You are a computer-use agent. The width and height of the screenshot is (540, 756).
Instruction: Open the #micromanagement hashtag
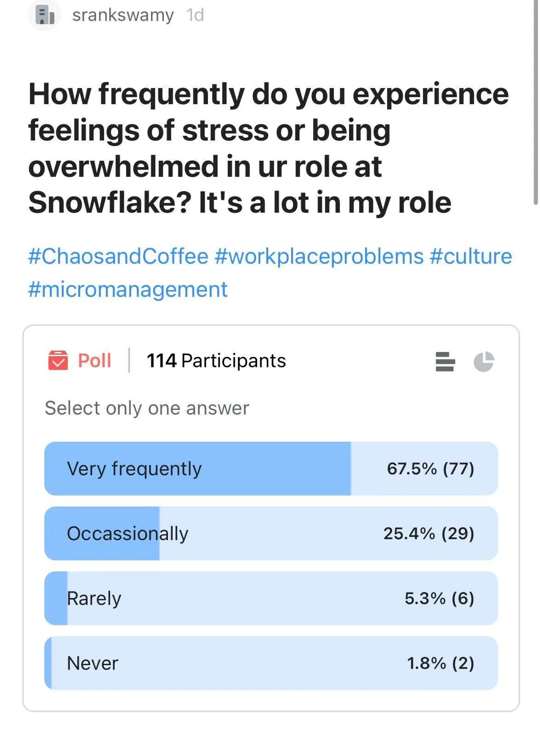tap(128, 289)
